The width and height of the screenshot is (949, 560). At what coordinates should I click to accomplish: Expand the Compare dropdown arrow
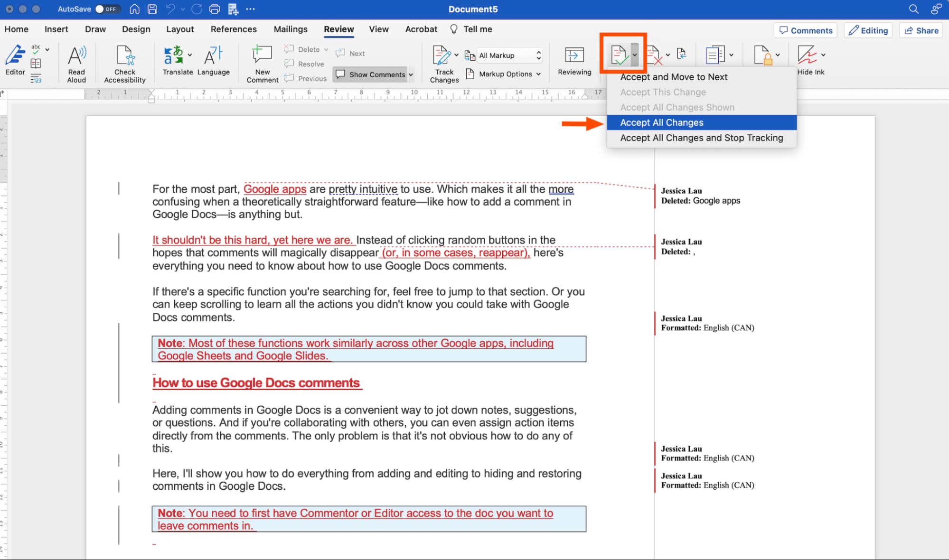[731, 55]
